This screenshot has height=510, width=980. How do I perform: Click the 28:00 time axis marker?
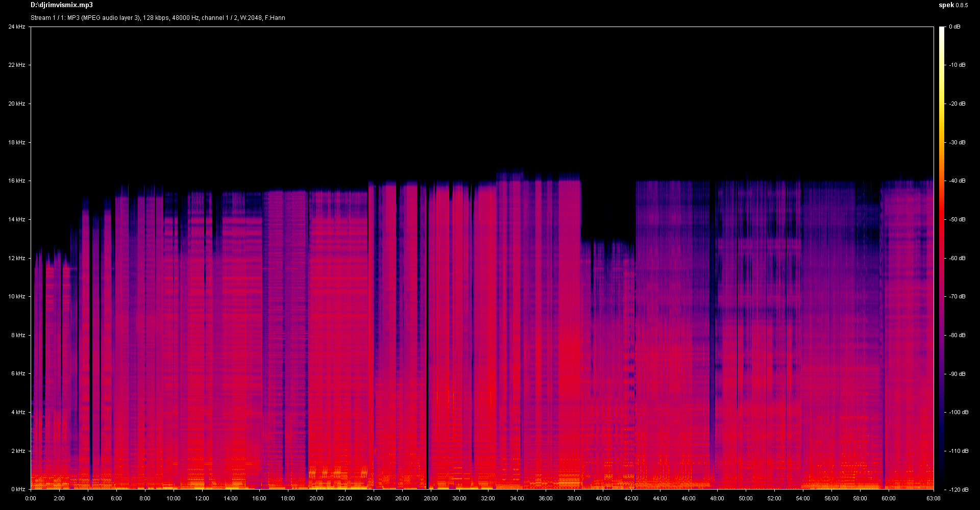pos(431,498)
